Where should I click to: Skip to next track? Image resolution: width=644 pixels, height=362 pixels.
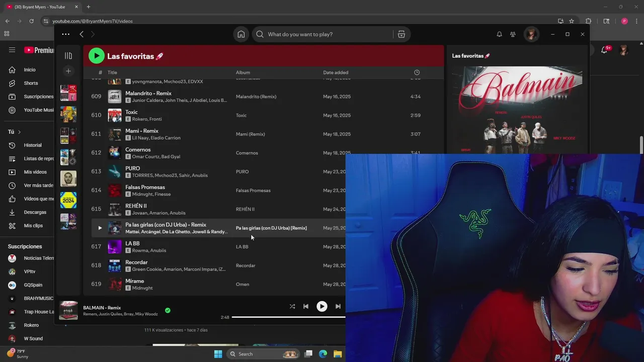tap(338, 306)
